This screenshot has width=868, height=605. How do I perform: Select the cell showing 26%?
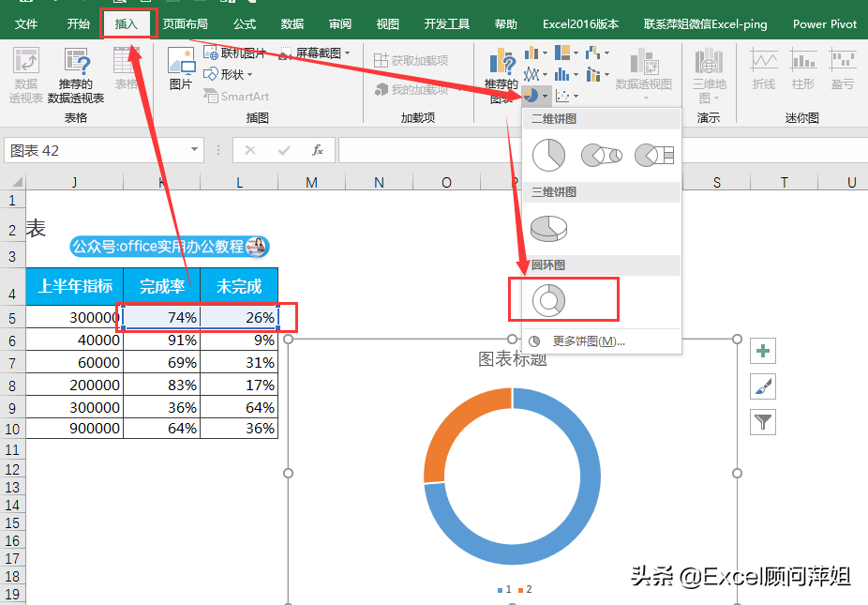coord(239,317)
